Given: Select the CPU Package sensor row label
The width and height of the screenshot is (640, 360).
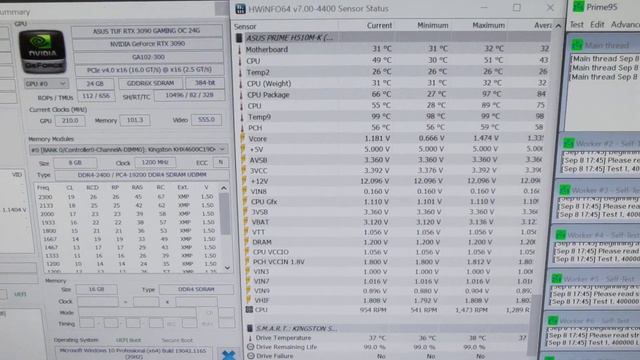Looking at the screenshot, I should 268,95.
